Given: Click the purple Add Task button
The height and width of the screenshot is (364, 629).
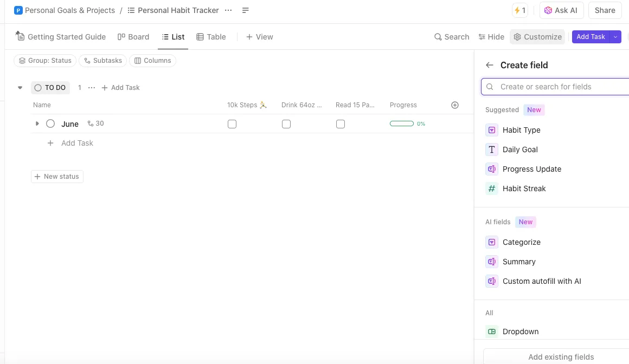Looking at the screenshot, I should point(591,36).
